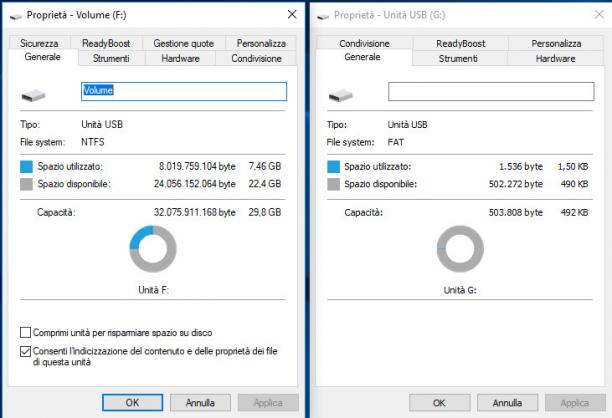Viewport: 612px width, 418px height.
Task: Switch to Hardware tab in F: window
Action: [180, 59]
